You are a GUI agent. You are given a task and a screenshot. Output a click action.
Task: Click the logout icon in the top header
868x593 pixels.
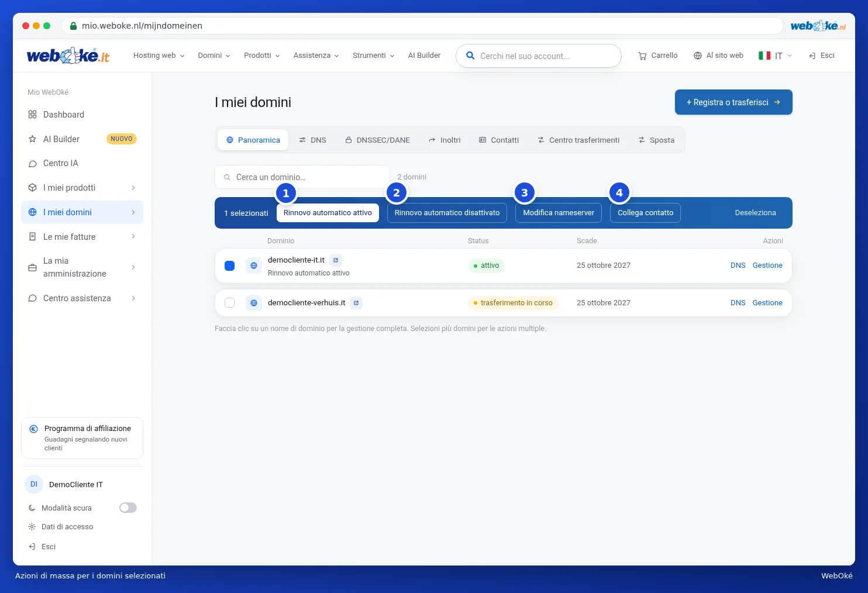click(812, 56)
